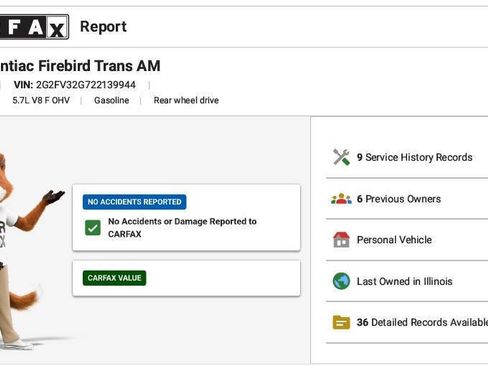Click the wrench and screwdriver service icon
This screenshot has width=488, height=366.
pyautogui.click(x=341, y=157)
